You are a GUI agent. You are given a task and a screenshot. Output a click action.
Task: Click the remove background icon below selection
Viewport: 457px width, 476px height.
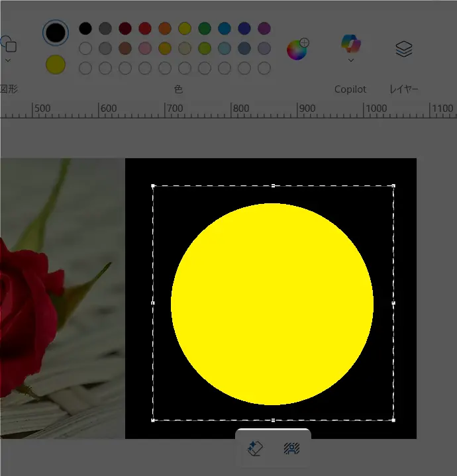pos(292,448)
